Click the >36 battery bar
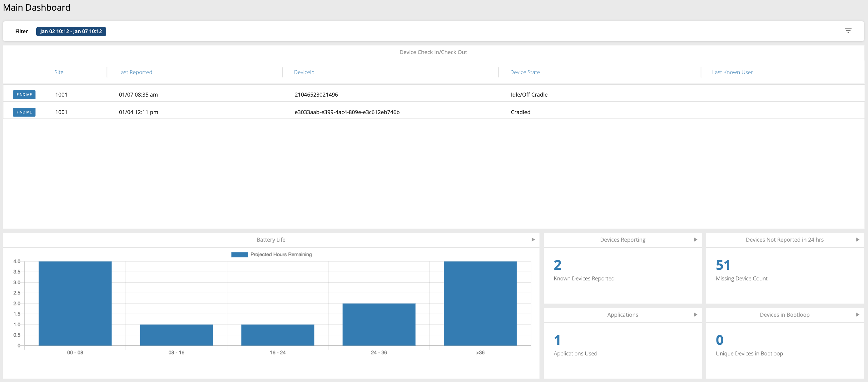This screenshot has height=382, width=868. coord(480,304)
